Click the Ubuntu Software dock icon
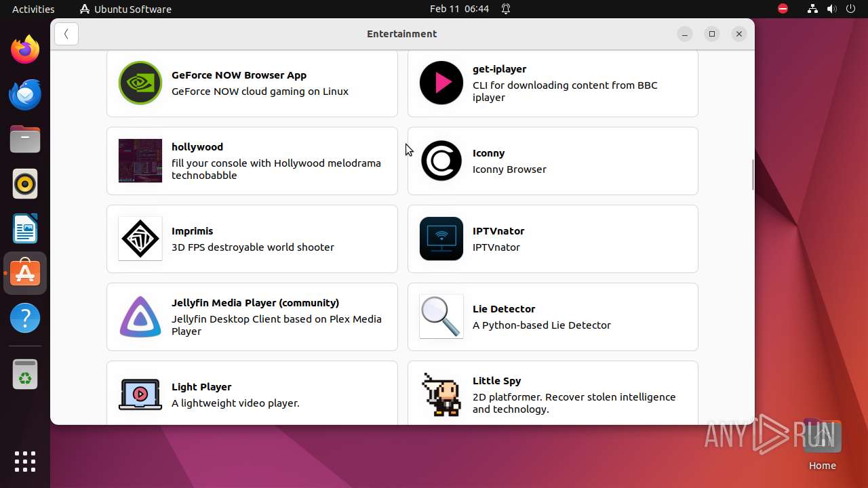The width and height of the screenshot is (868, 488). 25,273
